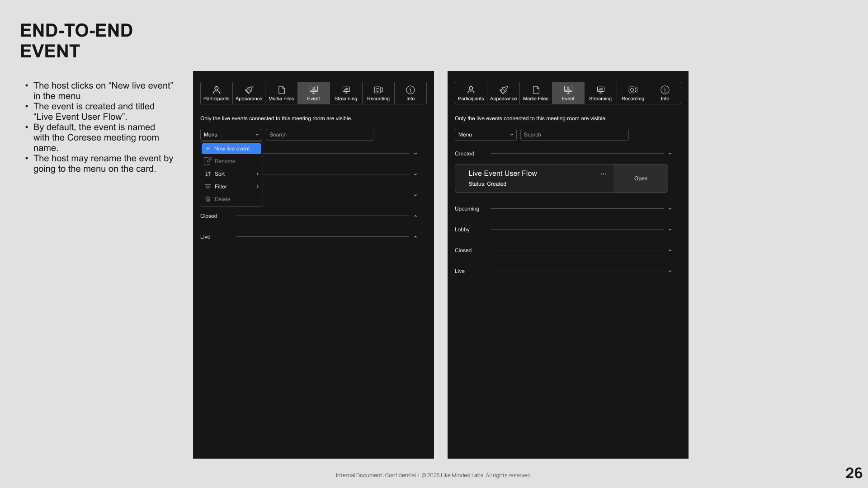Toggle Live section chevron in left panel
This screenshot has height=488, width=868.
click(415, 237)
